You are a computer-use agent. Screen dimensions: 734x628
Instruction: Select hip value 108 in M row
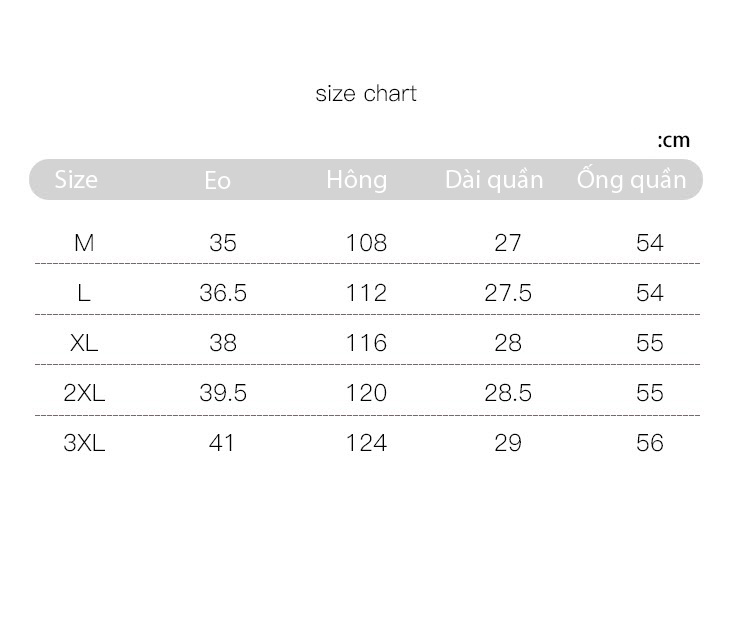pyautogui.click(x=366, y=243)
